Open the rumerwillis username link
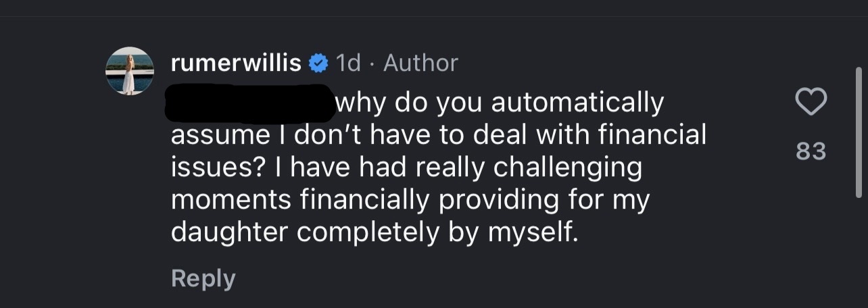This screenshot has width=868, height=308. click(236, 63)
